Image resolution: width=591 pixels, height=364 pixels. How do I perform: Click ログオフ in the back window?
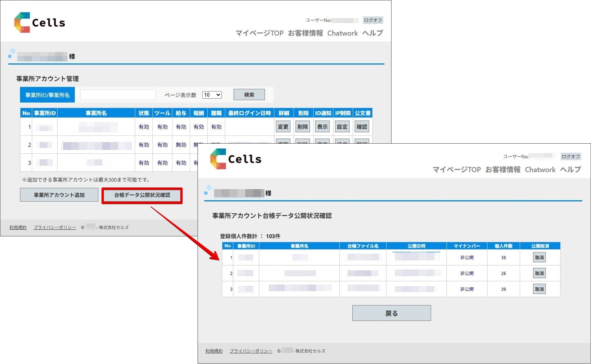(x=373, y=20)
